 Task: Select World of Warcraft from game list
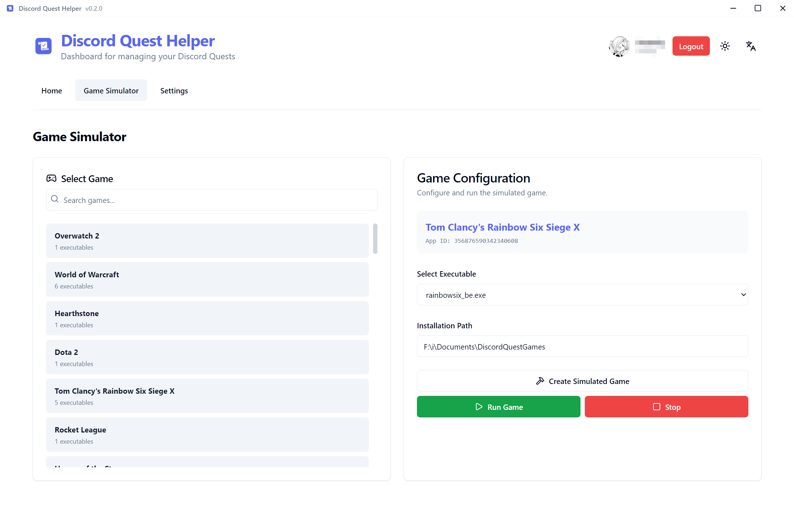click(207, 279)
